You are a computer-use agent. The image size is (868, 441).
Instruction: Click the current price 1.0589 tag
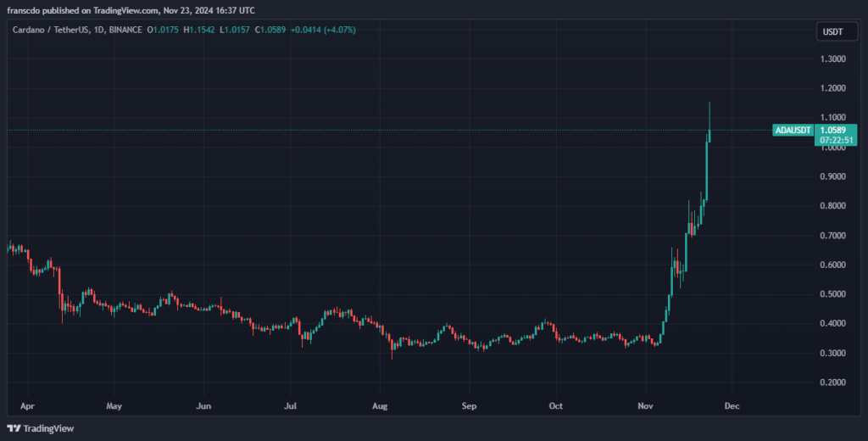click(x=836, y=130)
